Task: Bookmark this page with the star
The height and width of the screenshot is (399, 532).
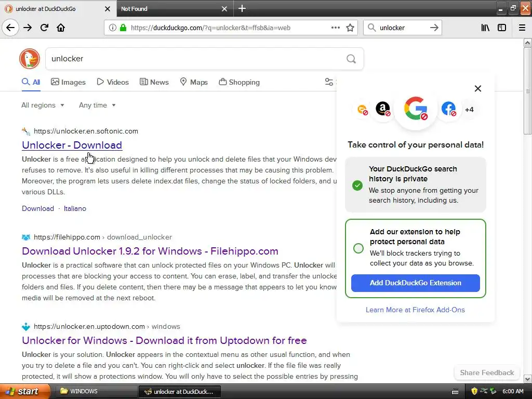Action: pos(350,28)
